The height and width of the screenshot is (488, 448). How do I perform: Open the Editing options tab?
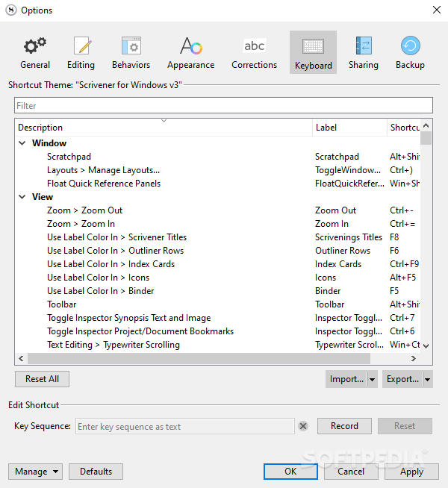(x=81, y=52)
